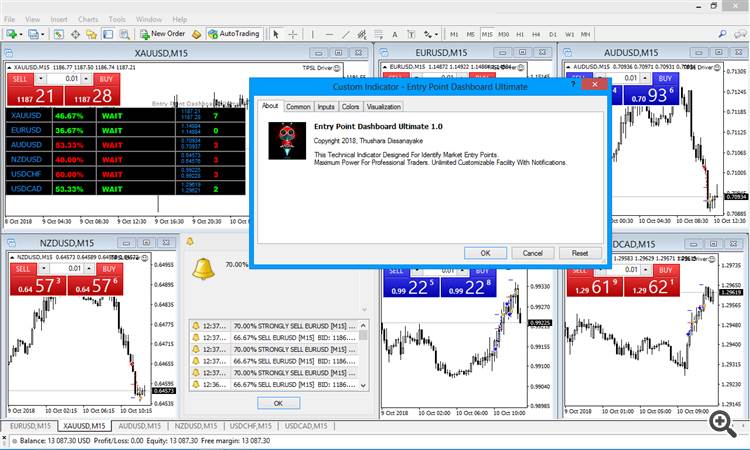Select the Arrows drawing tool
The image size is (750, 450).
[x=428, y=34]
